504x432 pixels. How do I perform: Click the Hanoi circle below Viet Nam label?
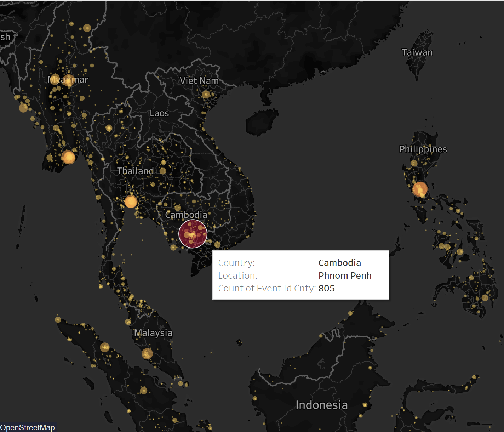tap(206, 95)
